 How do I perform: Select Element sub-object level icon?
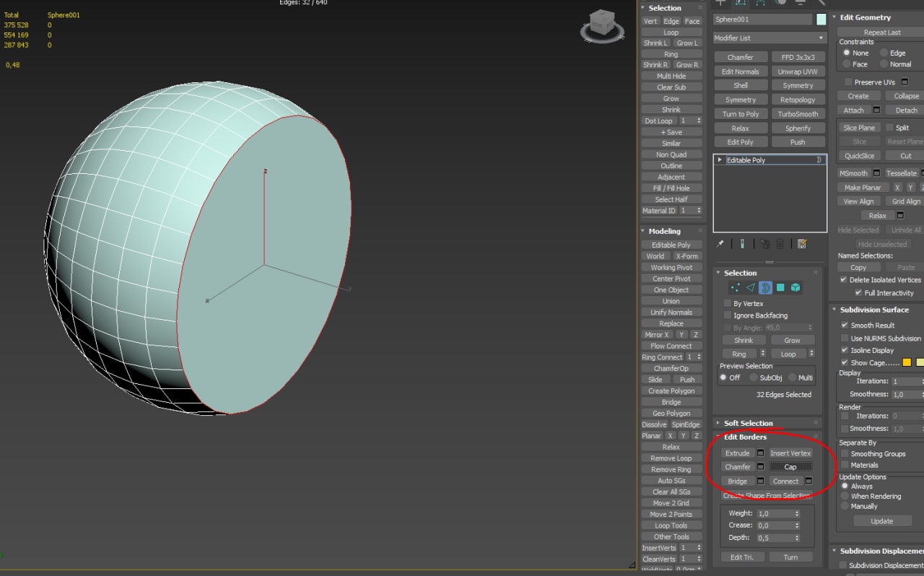(x=795, y=287)
